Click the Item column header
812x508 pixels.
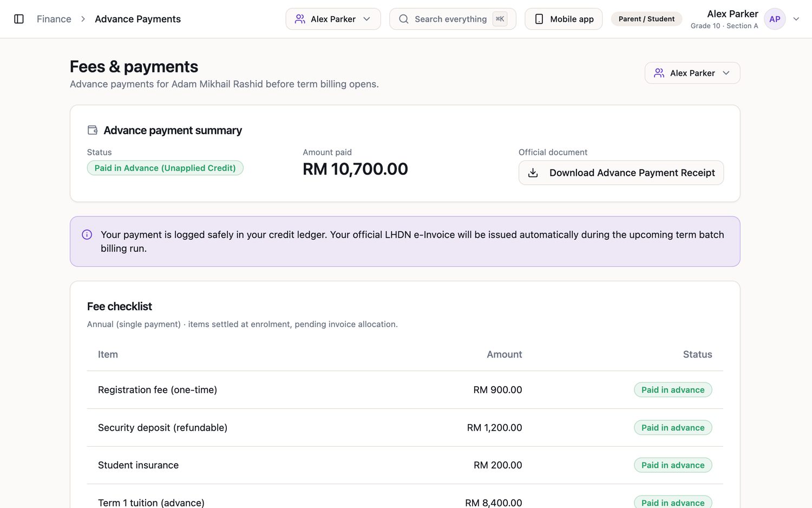coord(108,354)
